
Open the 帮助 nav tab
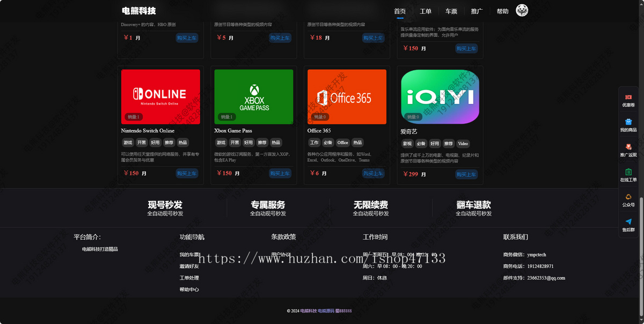(x=502, y=11)
